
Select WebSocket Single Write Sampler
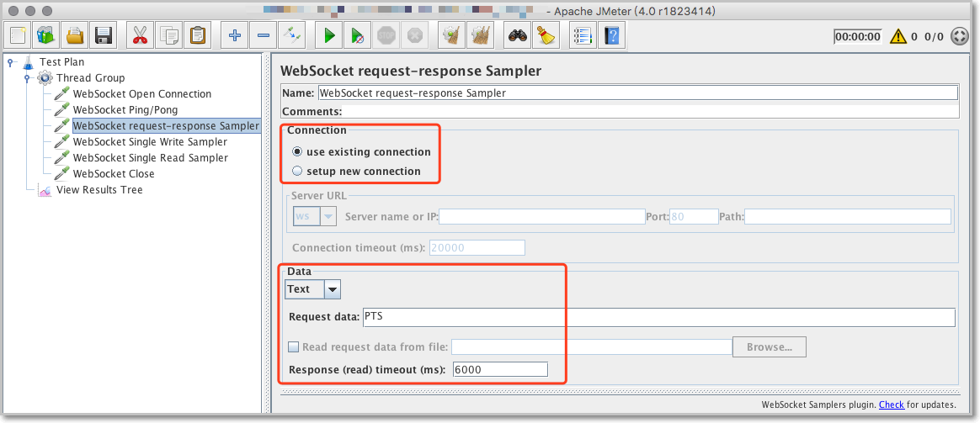pyautogui.click(x=150, y=141)
